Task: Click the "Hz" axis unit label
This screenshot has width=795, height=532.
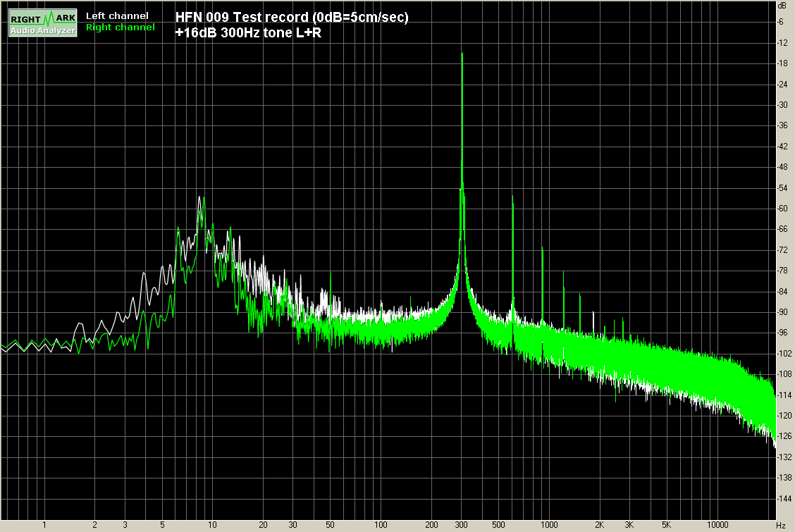Action: 781,526
